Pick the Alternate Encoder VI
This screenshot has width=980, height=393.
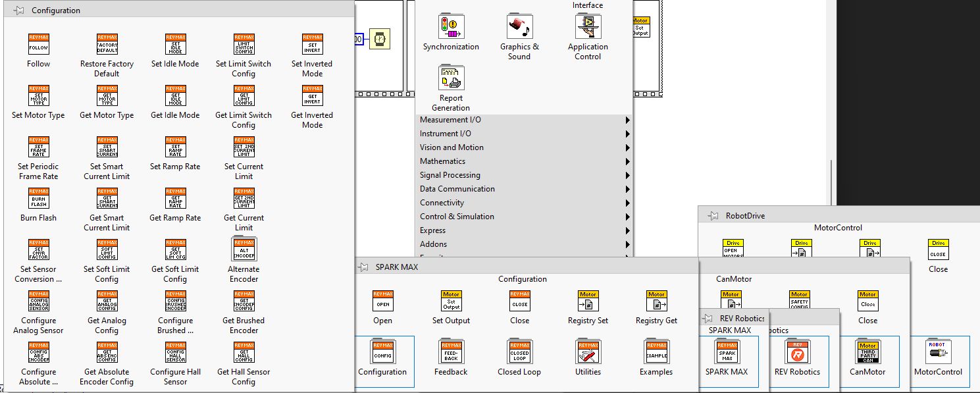click(244, 249)
